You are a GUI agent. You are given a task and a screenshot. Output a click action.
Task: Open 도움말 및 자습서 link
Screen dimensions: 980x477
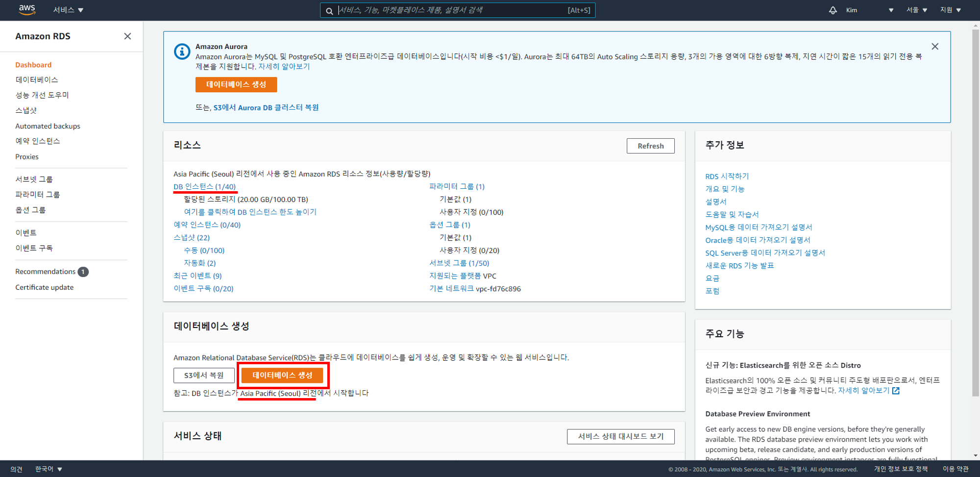[x=732, y=215]
